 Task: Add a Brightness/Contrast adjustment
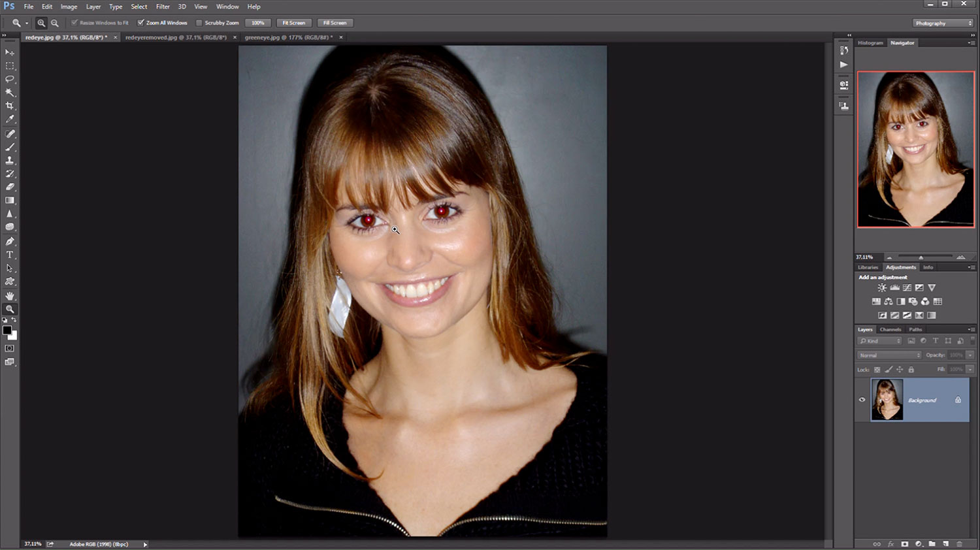pos(882,288)
